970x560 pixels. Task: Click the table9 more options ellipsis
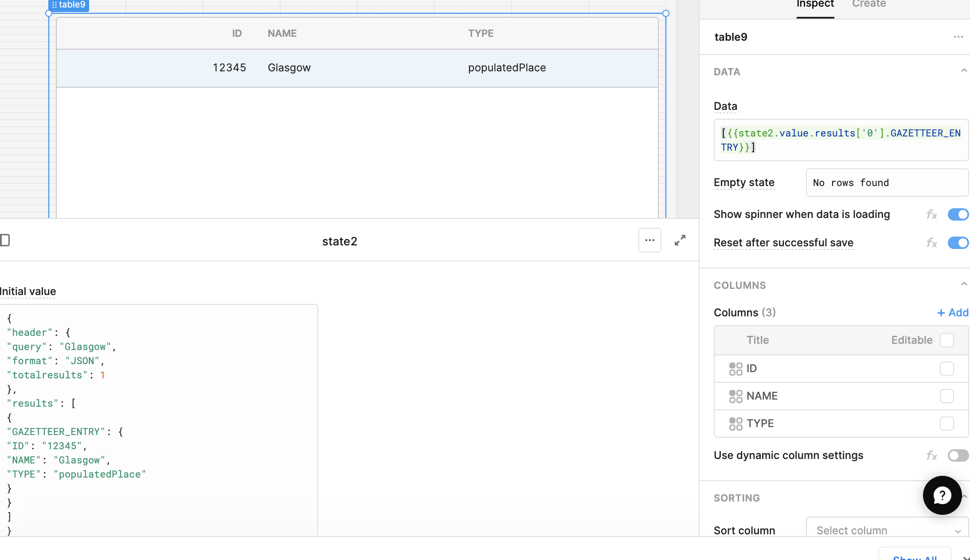(958, 37)
